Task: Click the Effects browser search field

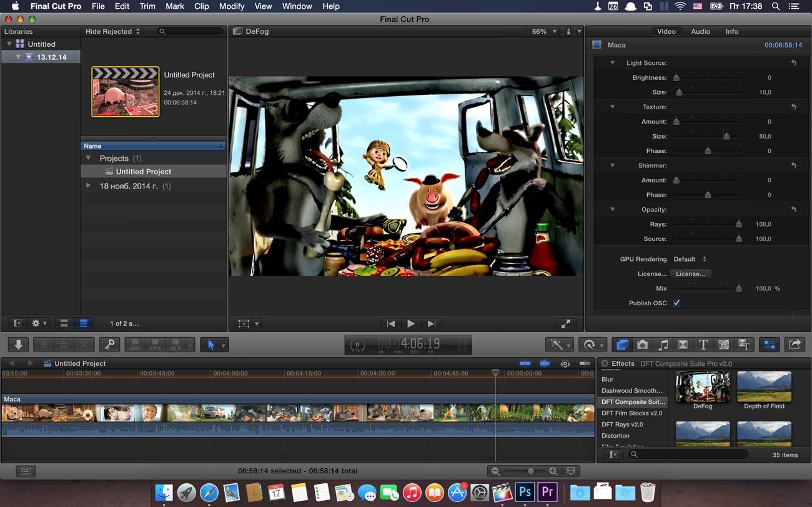Action: tap(687, 455)
